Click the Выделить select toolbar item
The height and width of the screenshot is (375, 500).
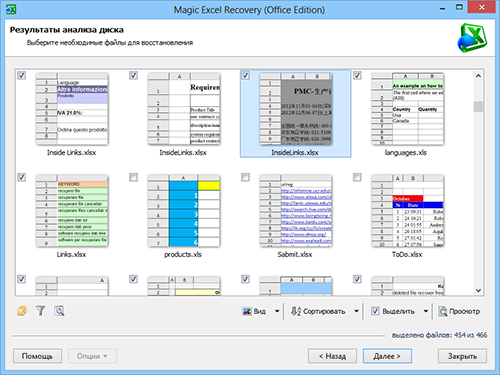coord(393,311)
